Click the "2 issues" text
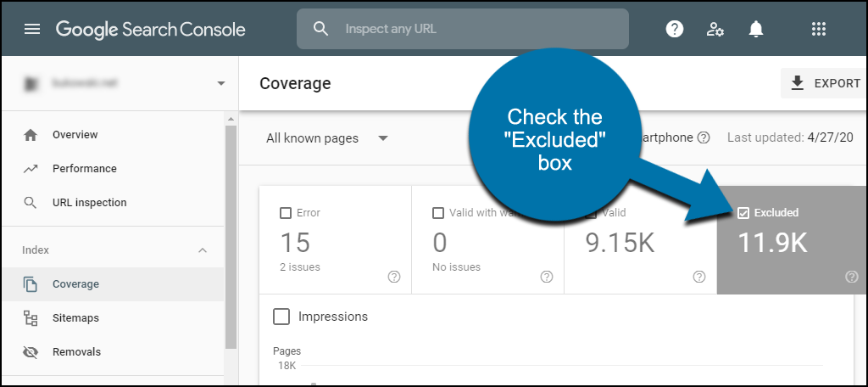 pos(300,267)
